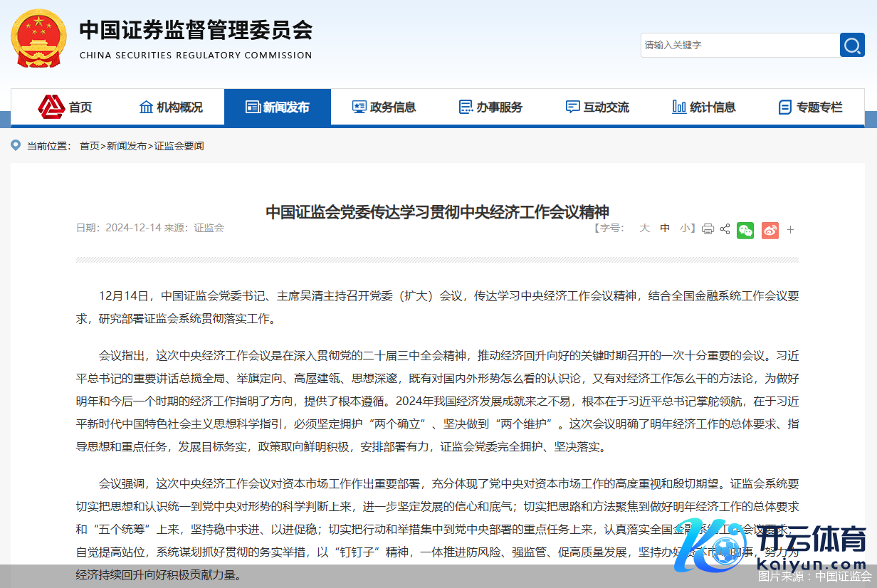The image size is (877, 588).
Task: Click the newspaper icon beside 新闻发布
Action: (x=253, y=107)
